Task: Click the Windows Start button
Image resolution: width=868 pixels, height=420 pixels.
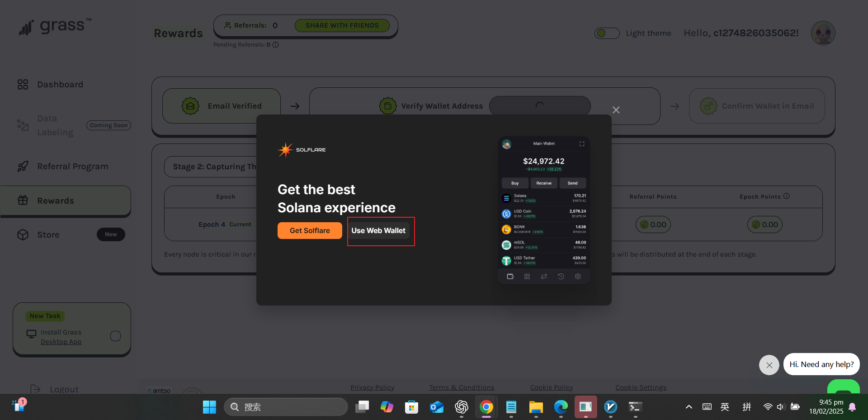Action: tap(209, 407)
